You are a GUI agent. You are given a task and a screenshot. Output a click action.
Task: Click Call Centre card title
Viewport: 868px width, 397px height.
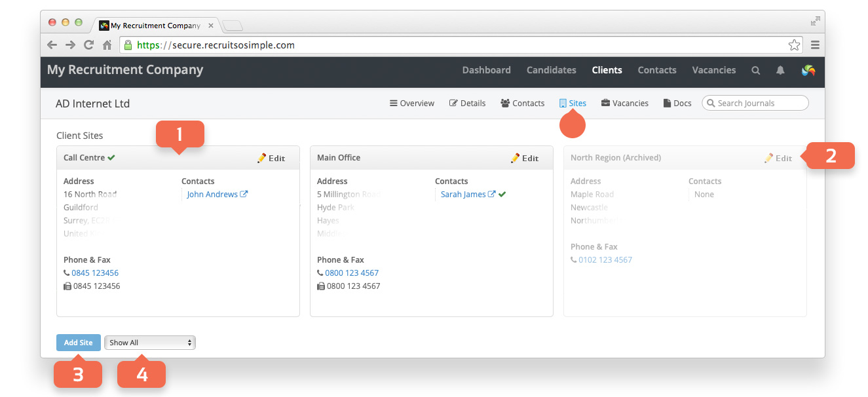85,158
